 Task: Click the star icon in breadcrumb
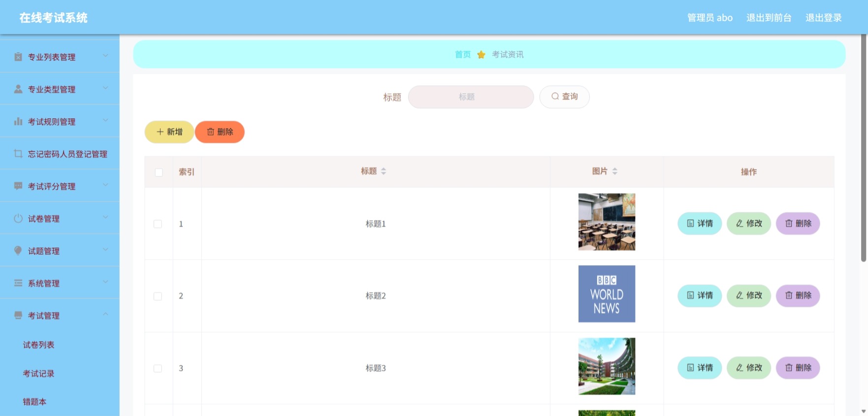click(x=482, y=55)
